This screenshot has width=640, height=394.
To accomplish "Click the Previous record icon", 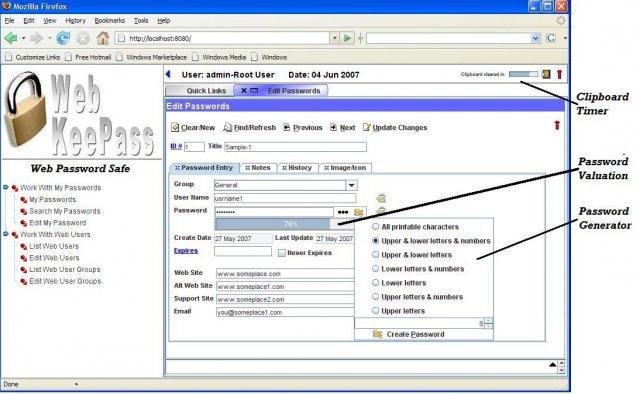I will [287, 127].
